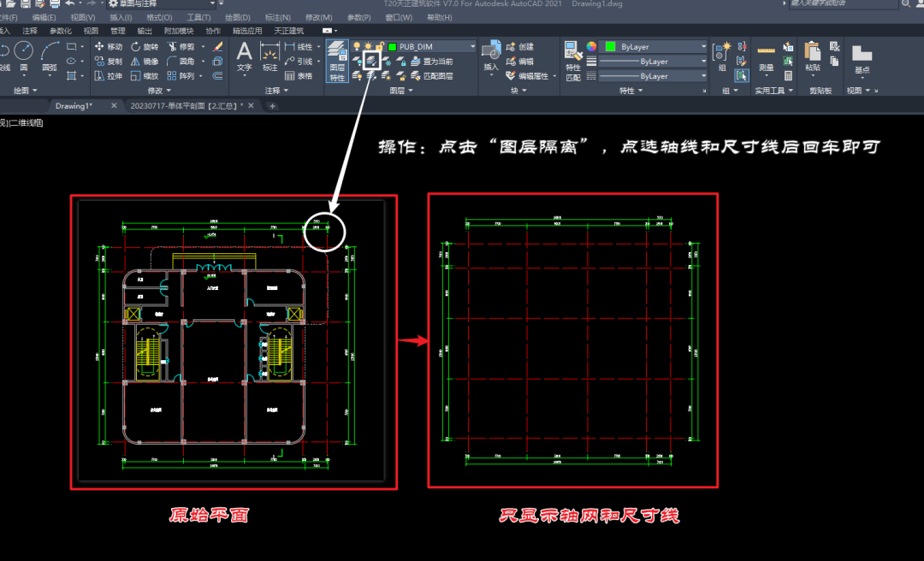Click the Layer Isolate icon highlighted in white
This screenshot has width=924, height=561.
pyautogui.click(x=371, y=61)
